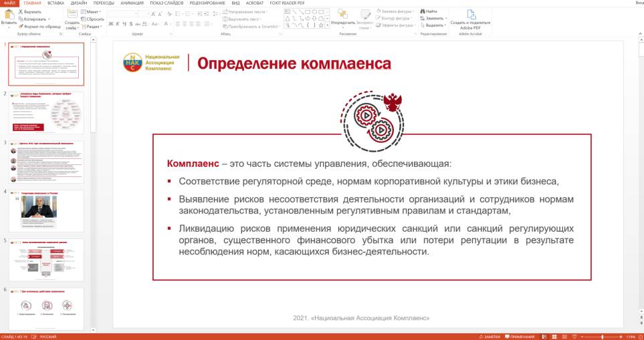Image resolution: width=644 pixels, height=340 pixels.
Task: Click the Find (Найти) binoculars icon
Action: click(x=423, y=11)
